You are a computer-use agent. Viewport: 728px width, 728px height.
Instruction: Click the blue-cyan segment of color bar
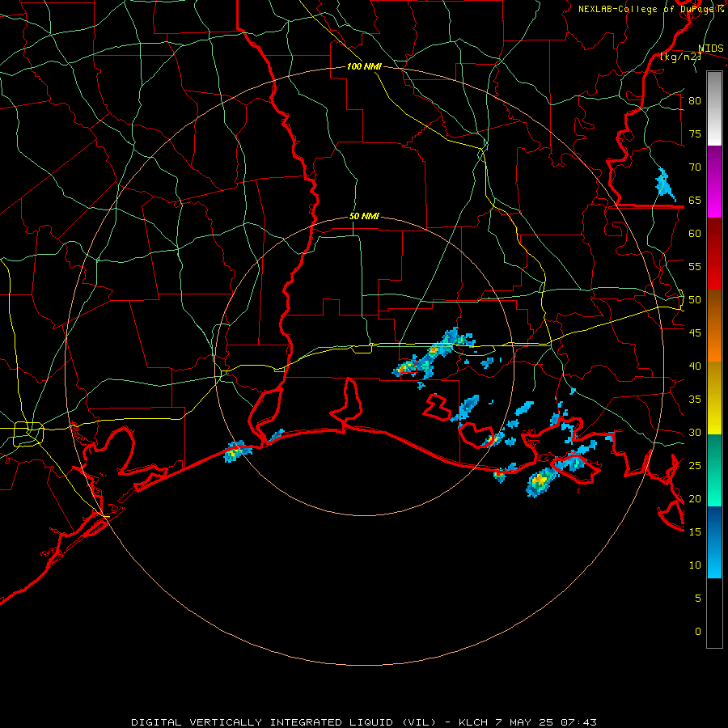714,542
